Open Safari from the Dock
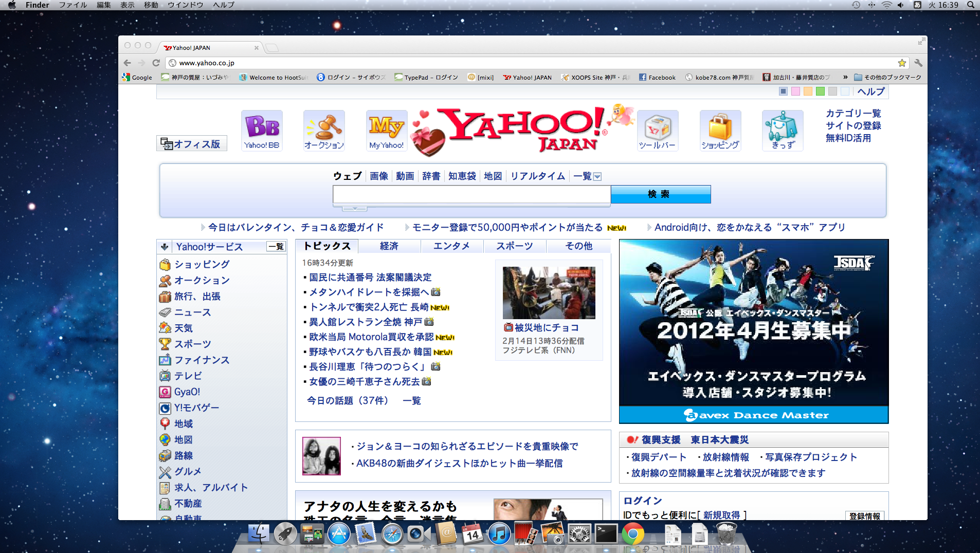980x553 pixels. click(392, 534)
